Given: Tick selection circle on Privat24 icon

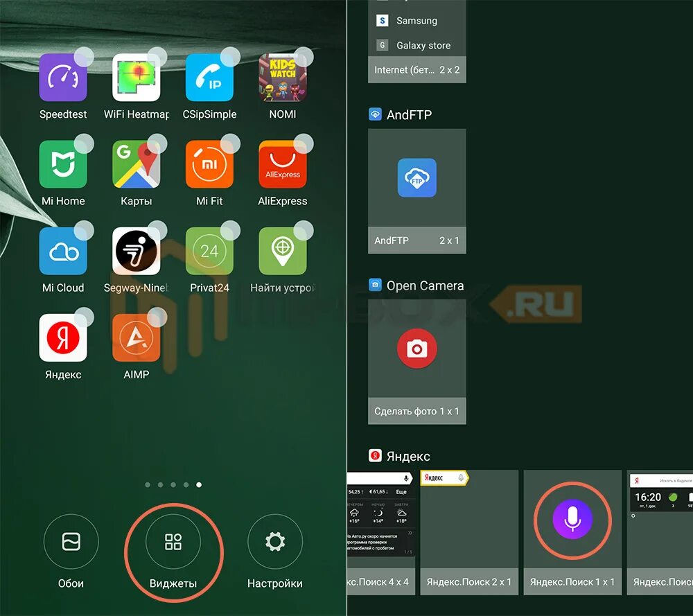Looking at the screenshot, I should 230,230.
